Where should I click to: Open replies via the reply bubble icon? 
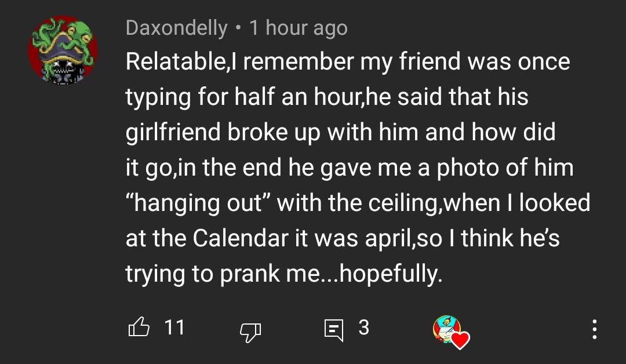[x=333, y=328]
